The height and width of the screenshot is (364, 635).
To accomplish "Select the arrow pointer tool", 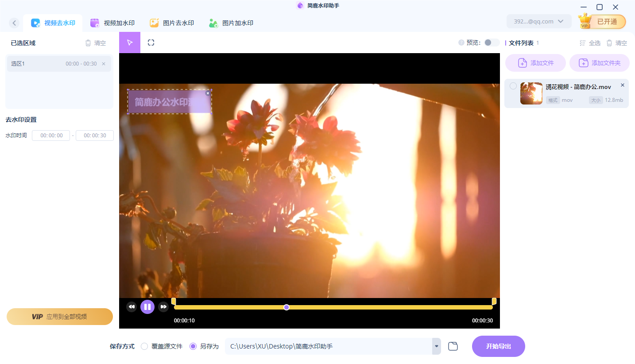I will 130,43.
